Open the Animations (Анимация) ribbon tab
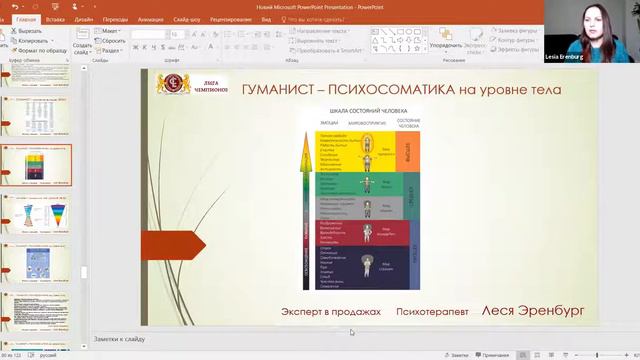640x360 pixels. coord(150,20)
